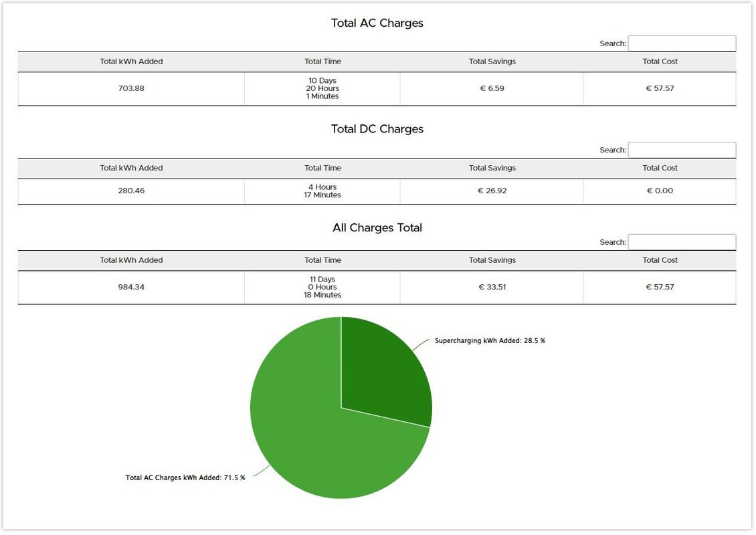Select the € 6.59 AC savings cell
The image size is (756, 535).
point(492,89)
